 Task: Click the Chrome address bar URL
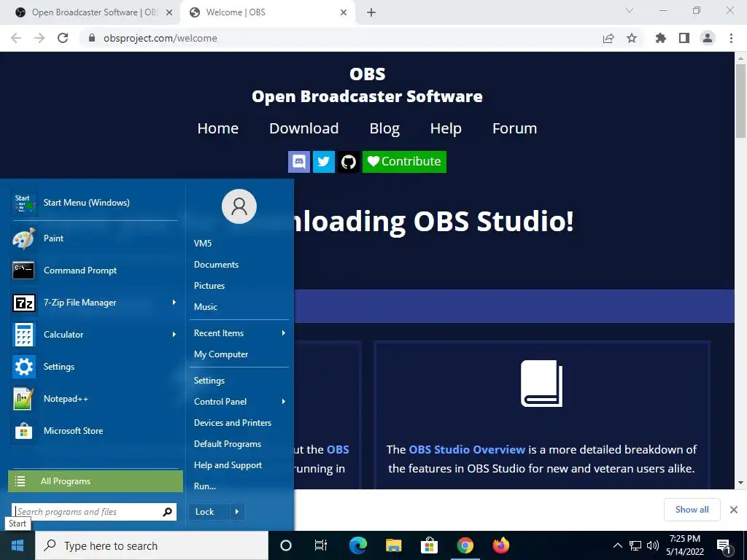coord(160,38)
